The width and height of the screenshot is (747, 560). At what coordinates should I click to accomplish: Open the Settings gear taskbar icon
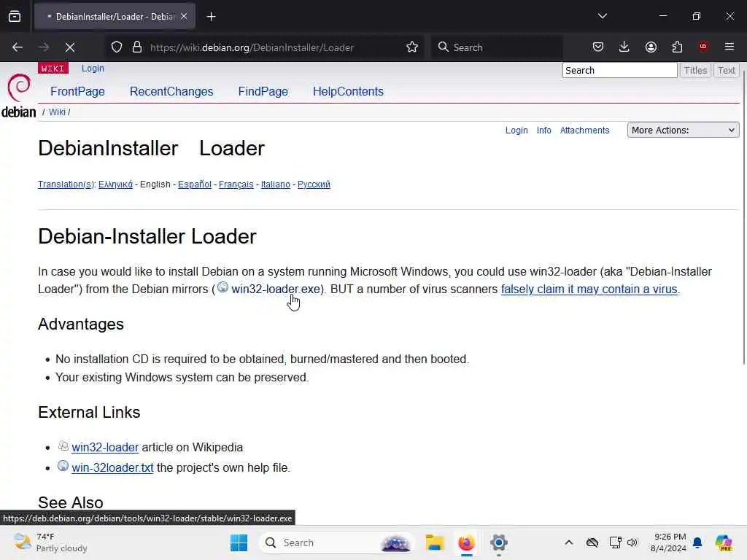point(498,542)
